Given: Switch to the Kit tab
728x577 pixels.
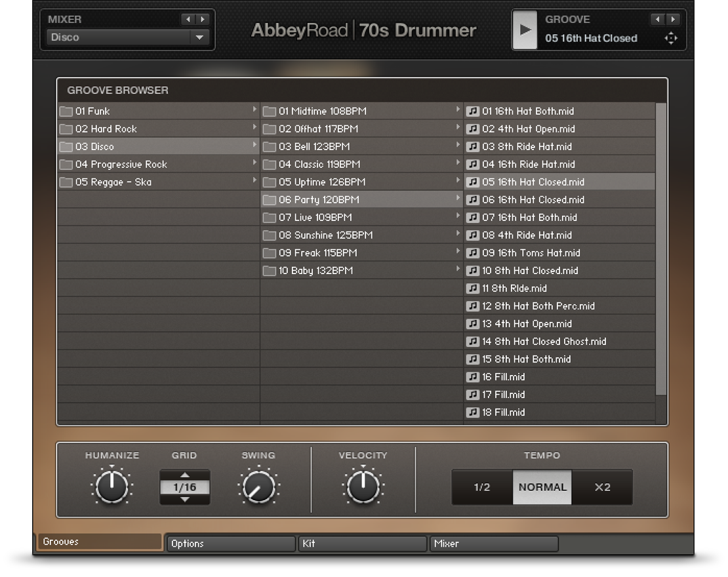Looking at the screenshot, I should 362,544.
